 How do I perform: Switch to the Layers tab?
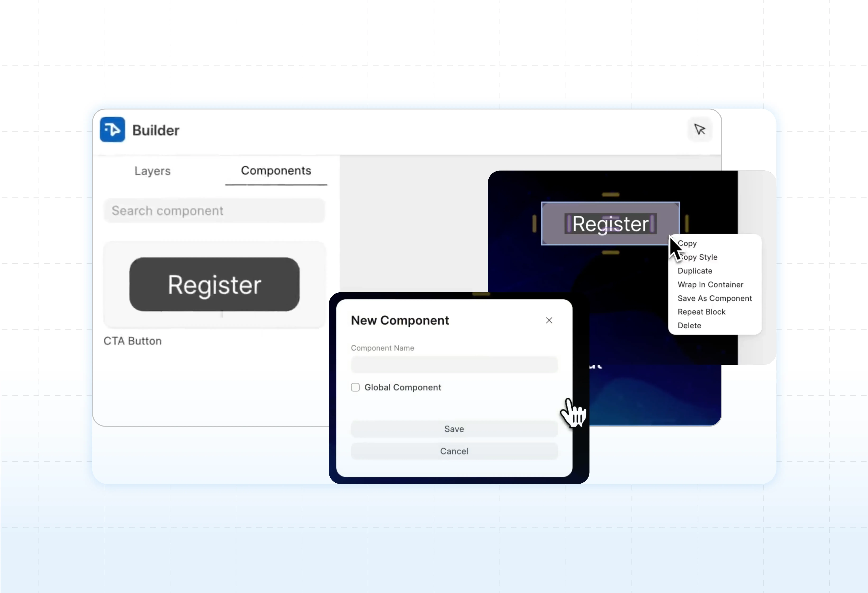coord(152,171)
